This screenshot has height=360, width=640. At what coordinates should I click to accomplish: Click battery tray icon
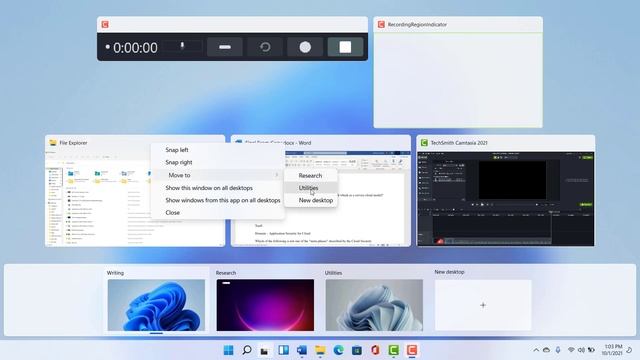591,350
